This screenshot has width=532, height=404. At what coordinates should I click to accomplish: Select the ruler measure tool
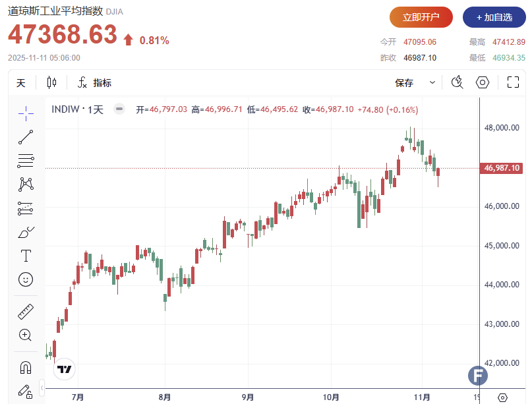click(x=26, y=311)
